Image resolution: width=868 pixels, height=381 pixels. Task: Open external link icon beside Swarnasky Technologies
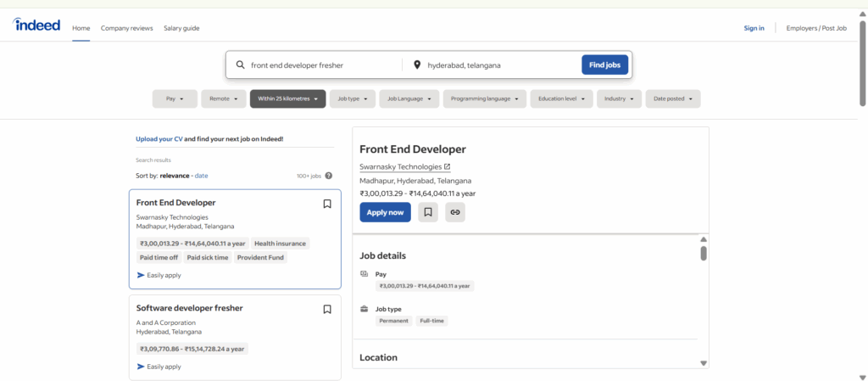[x=448, y=166]
